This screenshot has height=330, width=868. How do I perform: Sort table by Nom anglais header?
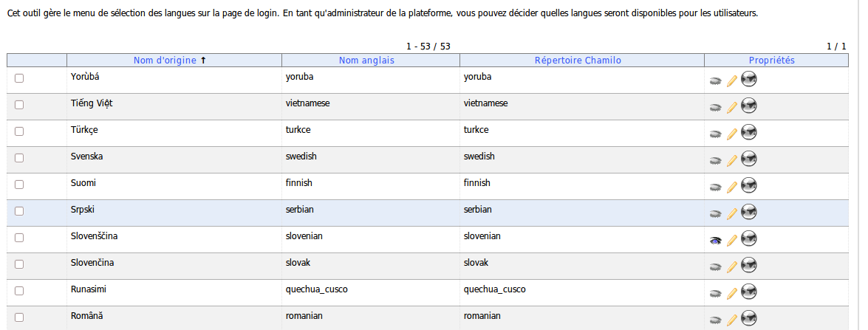pos(366,61)
